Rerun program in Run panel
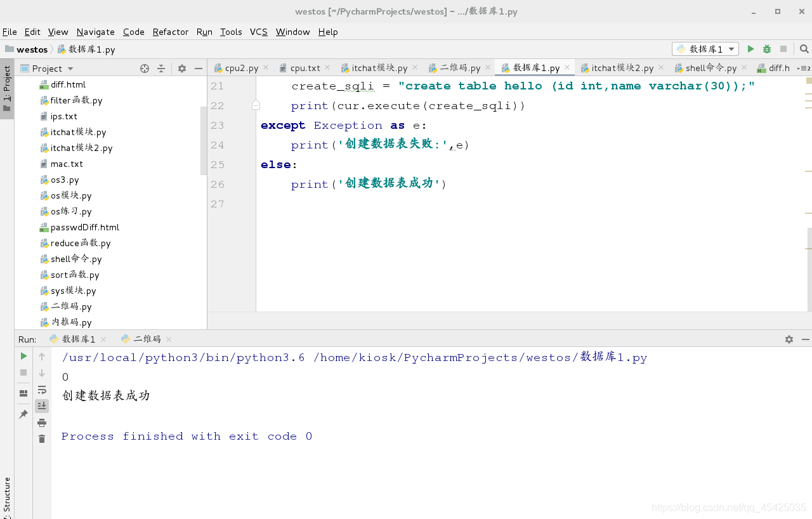This screenshot has width=812, height=519. pos(23,356)
